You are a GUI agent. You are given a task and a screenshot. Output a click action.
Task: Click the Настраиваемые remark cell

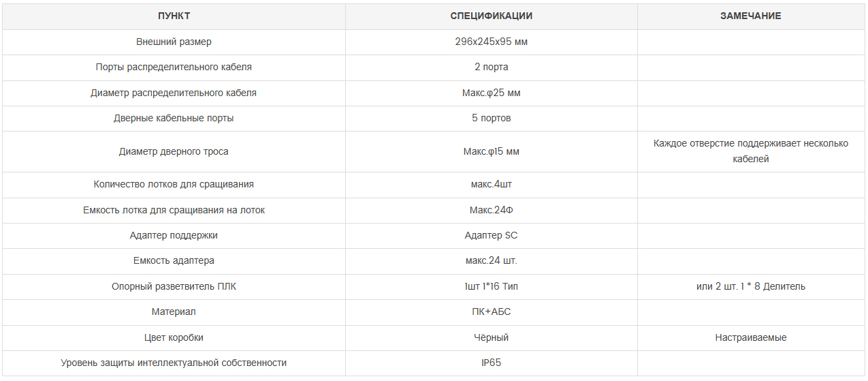click(751, 338)
